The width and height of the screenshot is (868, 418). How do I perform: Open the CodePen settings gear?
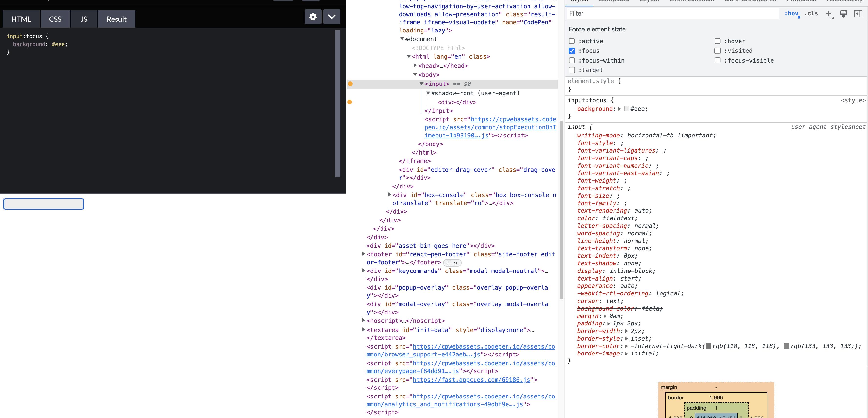[313, 17]
